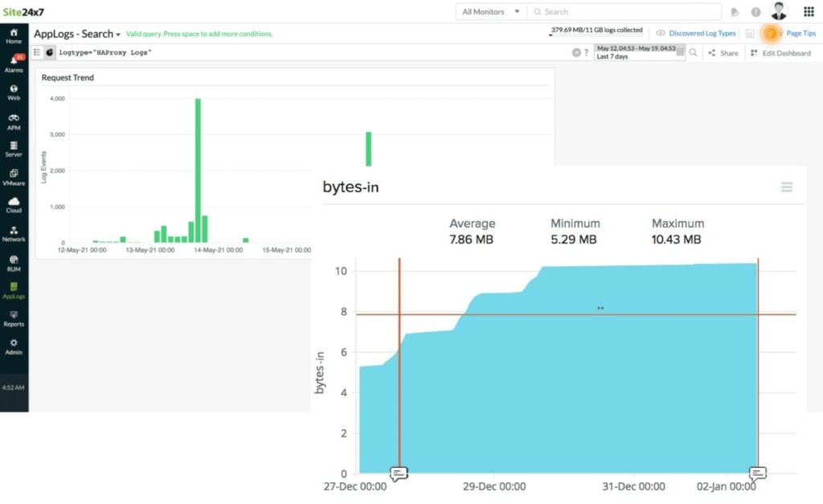Open the Network section in sidebar
The width and height of the screenshot is (823, 504).
pos(14,234)
